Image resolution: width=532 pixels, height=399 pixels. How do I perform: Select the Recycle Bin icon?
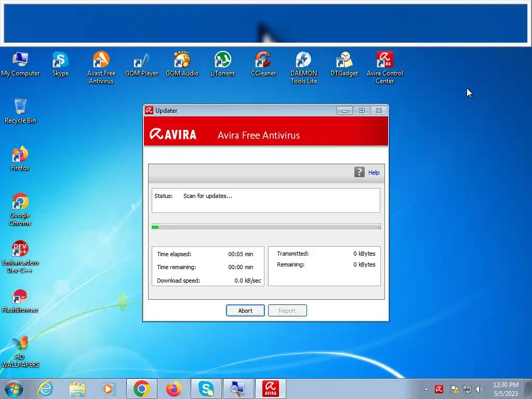click(x=20, y=111)
